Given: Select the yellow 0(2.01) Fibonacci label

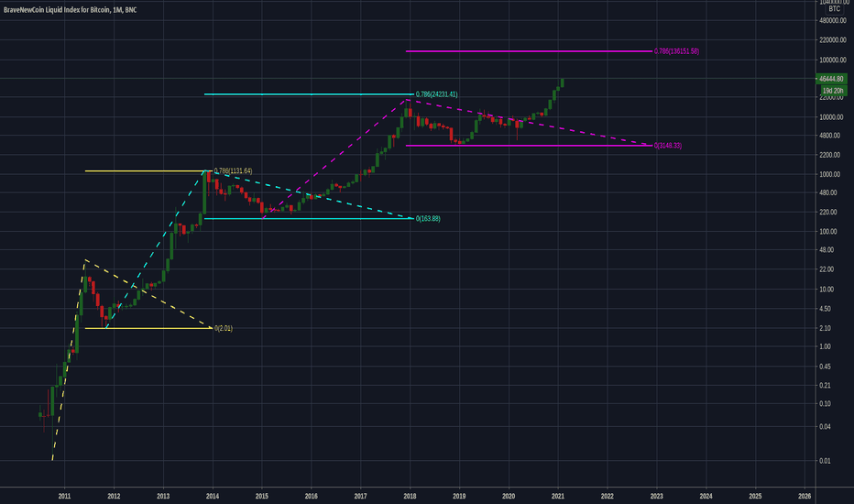Looking at the screenshot, I should [x=224, y=328].
